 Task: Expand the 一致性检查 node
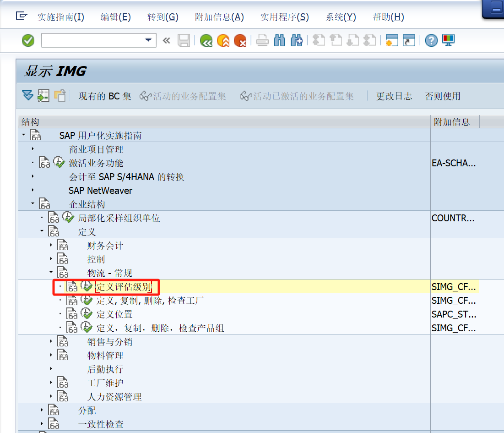click(42, 424)
